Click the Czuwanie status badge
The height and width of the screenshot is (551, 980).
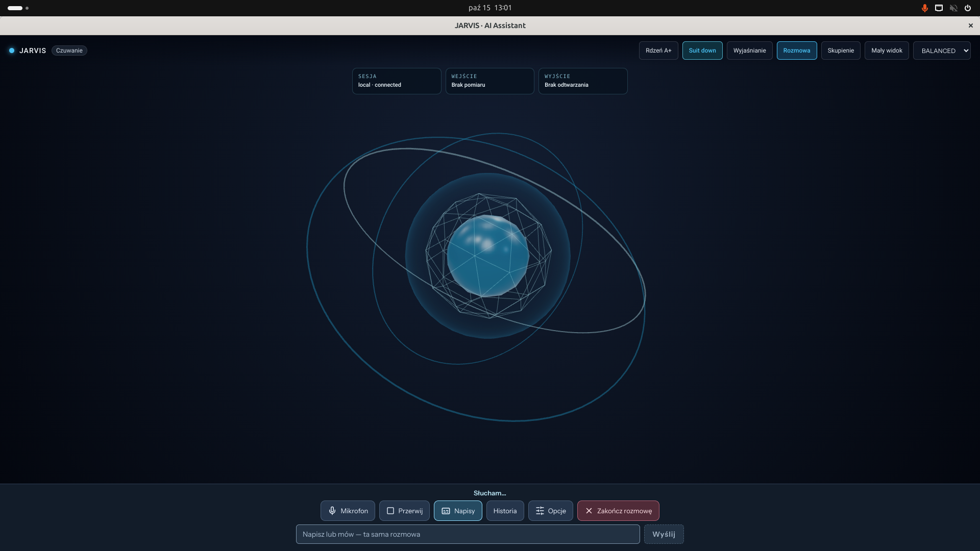pos(69,51)
